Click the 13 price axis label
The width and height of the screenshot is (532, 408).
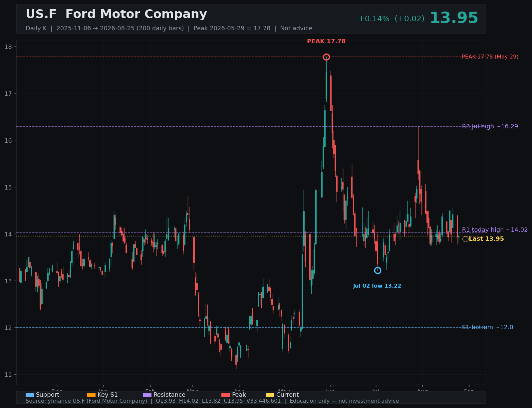(8, 281)
